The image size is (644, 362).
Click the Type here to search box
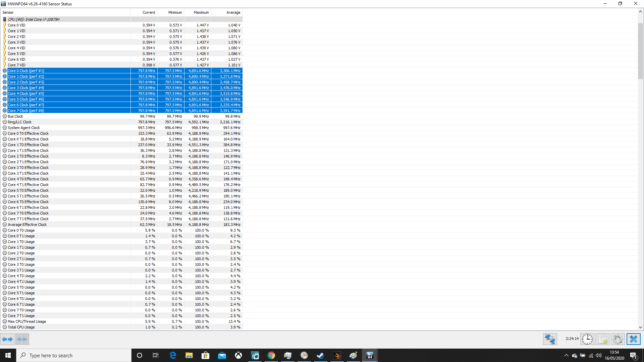74,355
